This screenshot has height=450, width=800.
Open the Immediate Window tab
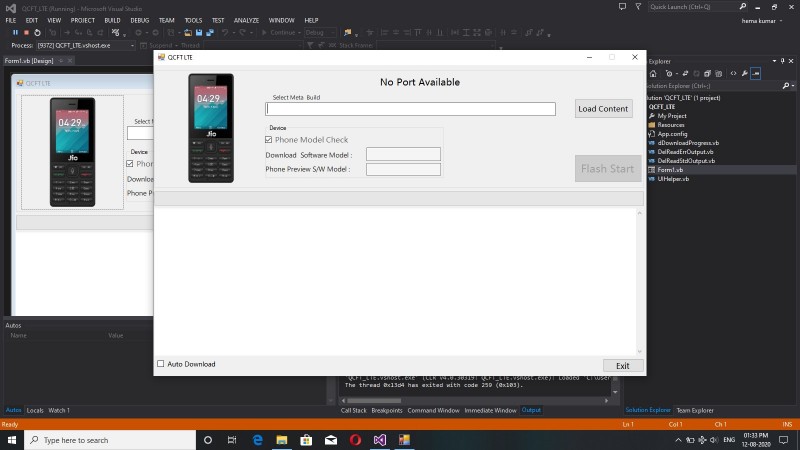490,410
